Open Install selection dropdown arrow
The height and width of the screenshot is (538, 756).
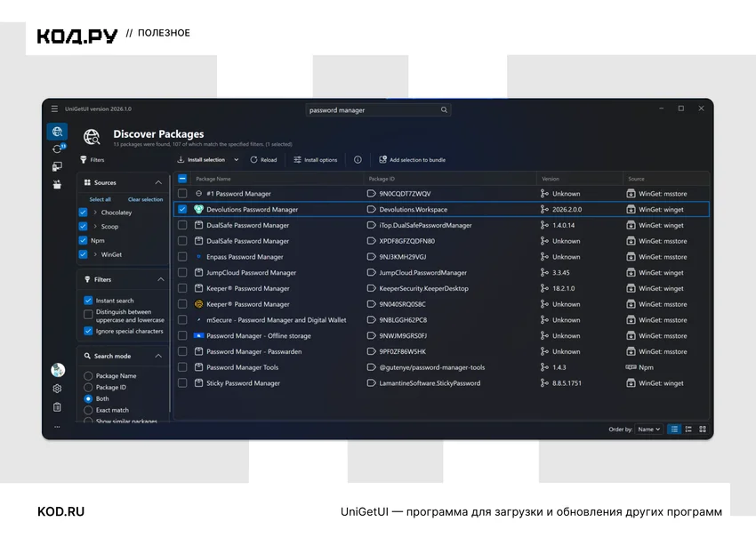pos(237,159)
